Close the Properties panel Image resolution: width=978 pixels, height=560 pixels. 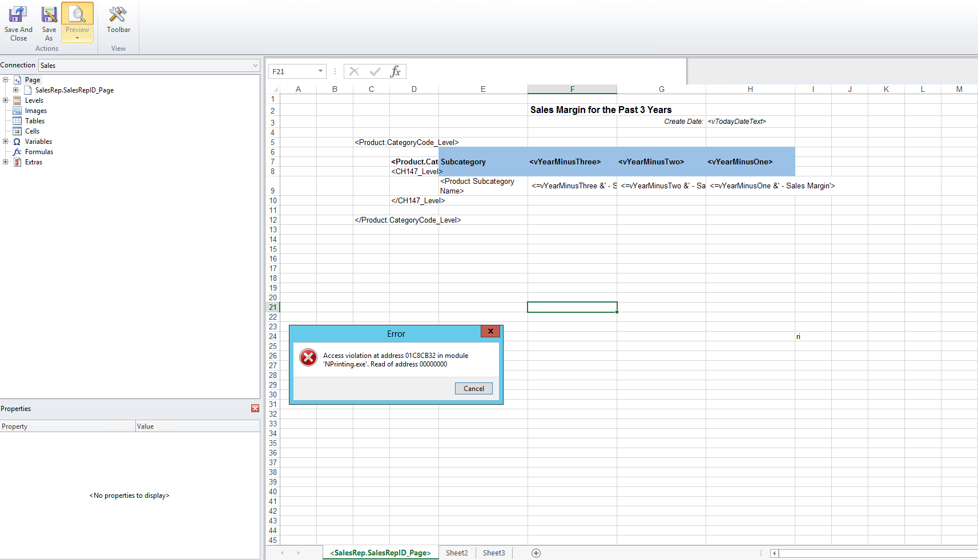(255, 408)
